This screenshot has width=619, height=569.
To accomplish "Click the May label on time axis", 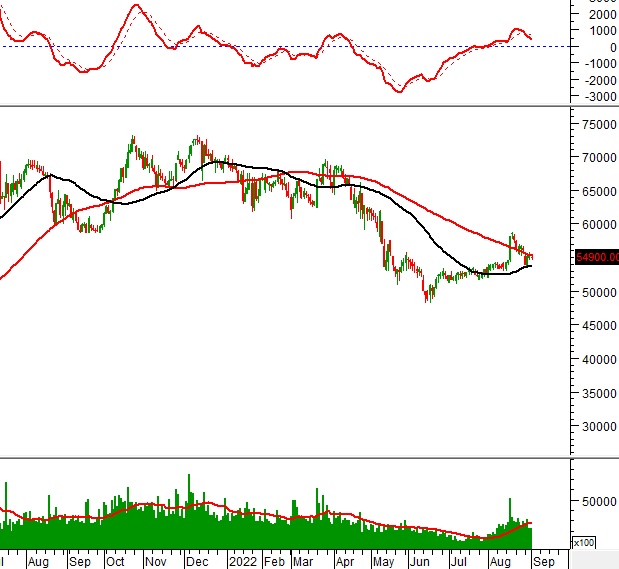I will tap(383, 561).
